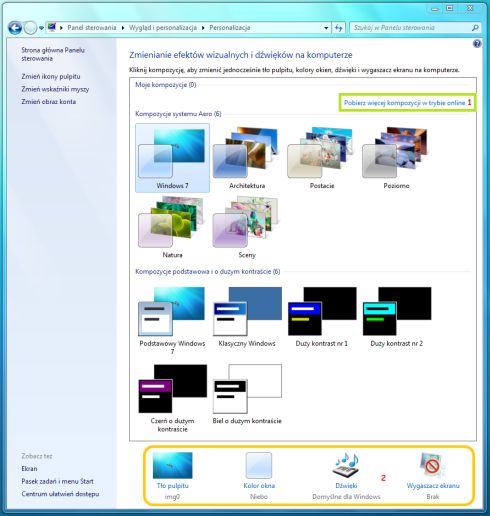Open the Help question mark icon
The height and width of the screenshot is (516, 490).
coord(477,44)
